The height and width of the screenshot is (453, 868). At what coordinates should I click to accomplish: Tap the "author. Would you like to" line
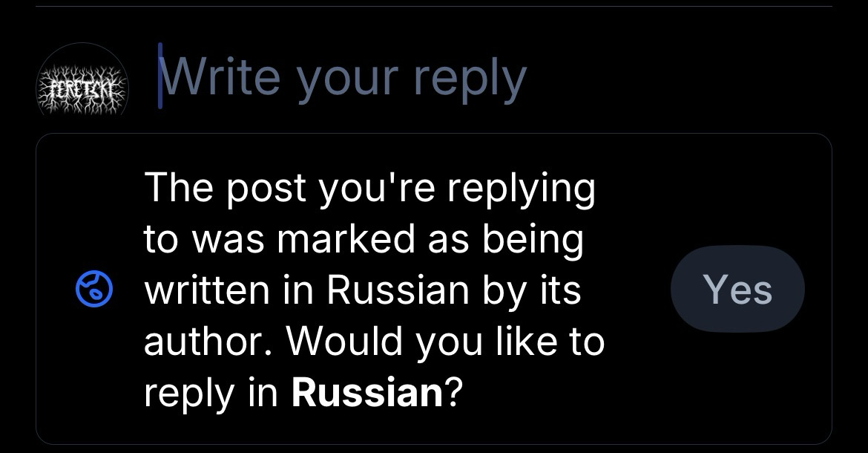point(373,341)
